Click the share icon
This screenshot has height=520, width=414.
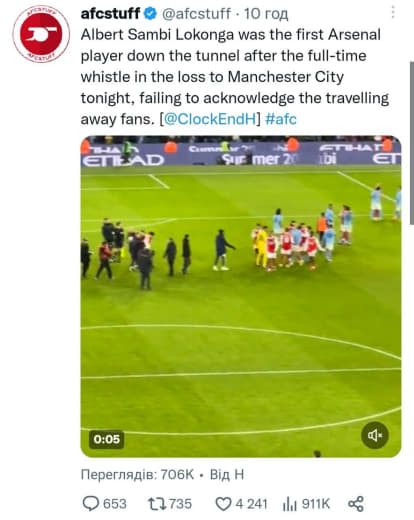(x=356, y=504)
